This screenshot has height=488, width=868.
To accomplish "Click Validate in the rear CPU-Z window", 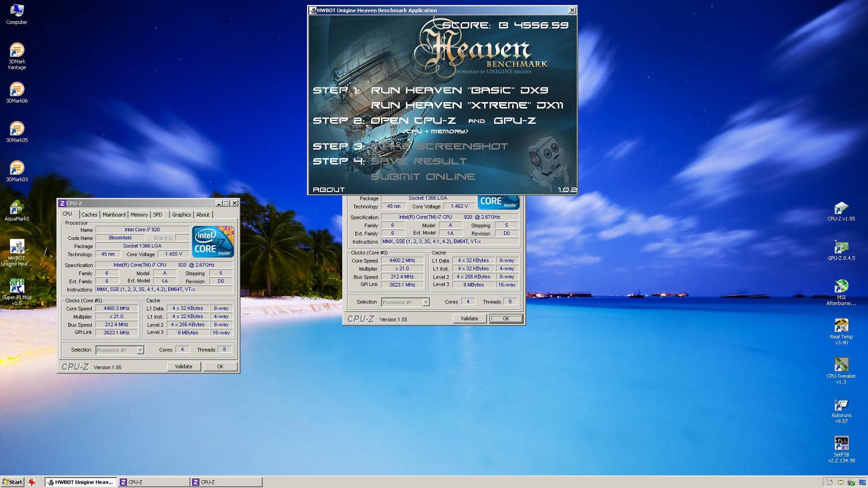I will (x=469, y=319).
